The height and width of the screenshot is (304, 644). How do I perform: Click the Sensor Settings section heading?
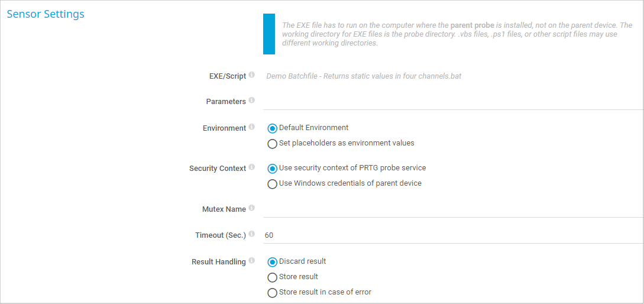(x=46, y=14)
